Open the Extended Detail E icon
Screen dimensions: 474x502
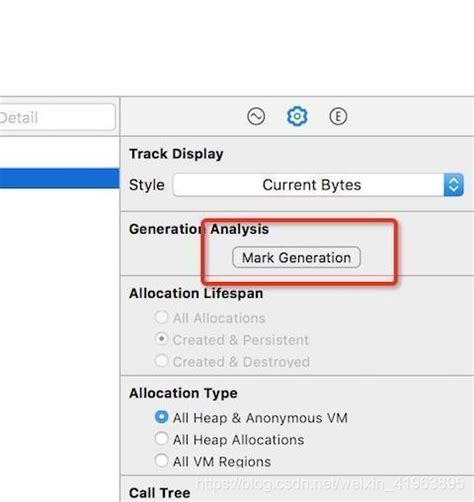(x=338, y=117)
